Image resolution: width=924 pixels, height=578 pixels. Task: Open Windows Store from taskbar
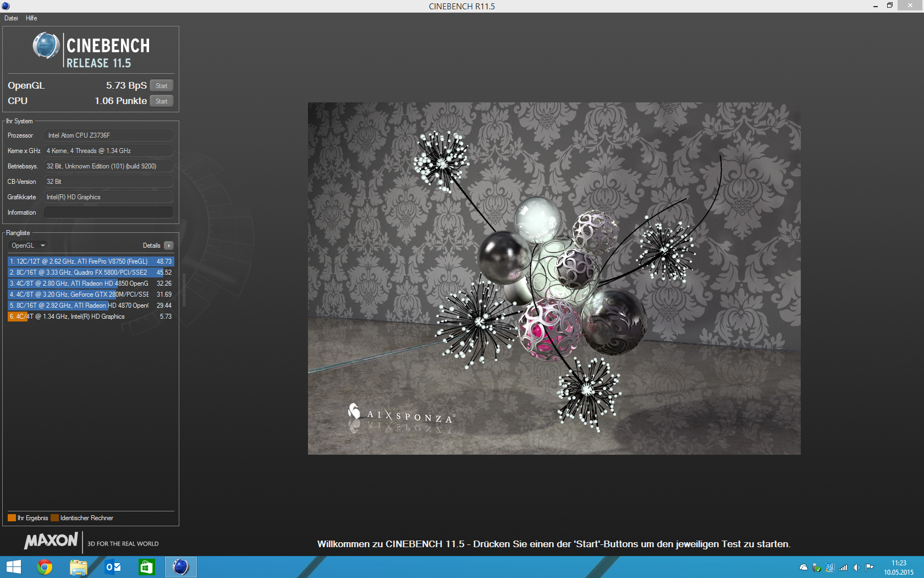point(147,567)
